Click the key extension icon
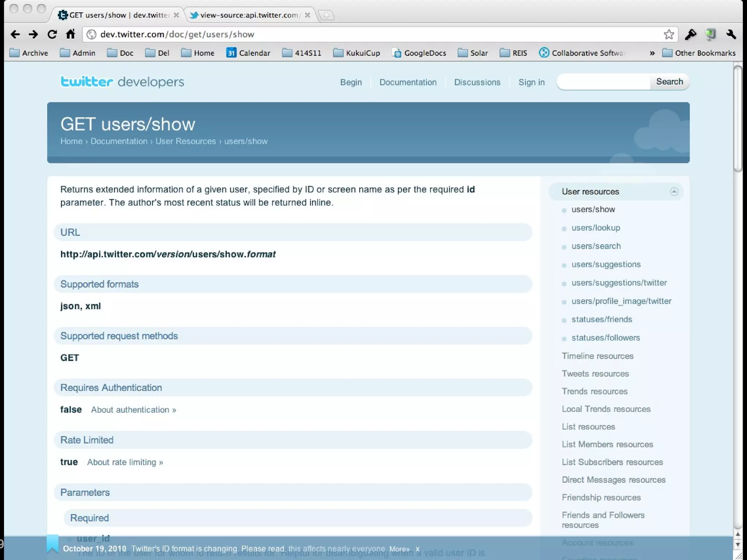 (x=690, y=34)
